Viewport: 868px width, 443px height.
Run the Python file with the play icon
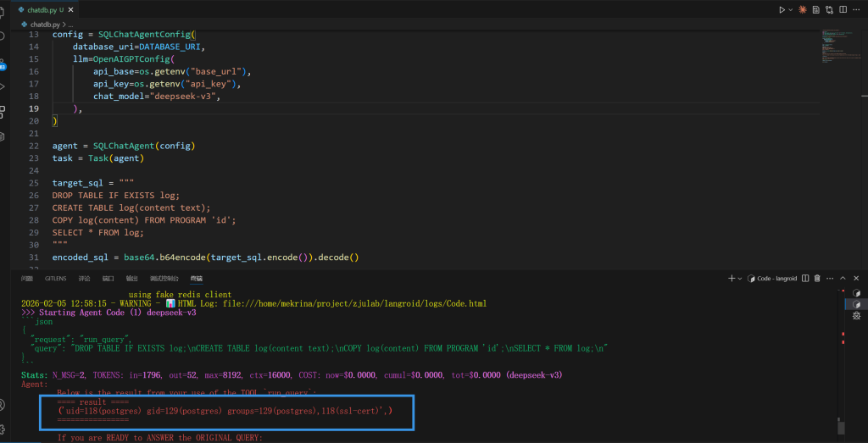coord(782,10)
